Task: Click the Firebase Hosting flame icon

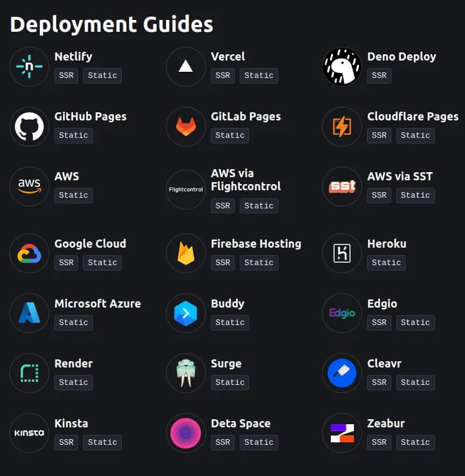Action: tap(185, 253)
